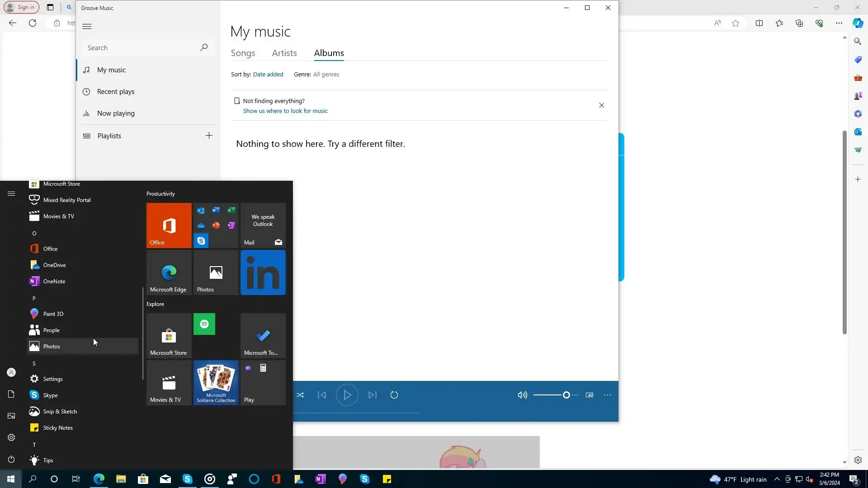This screenshot has width=868, height=488.
Task: Switch to the Songs tab
Action: [243, 53]
